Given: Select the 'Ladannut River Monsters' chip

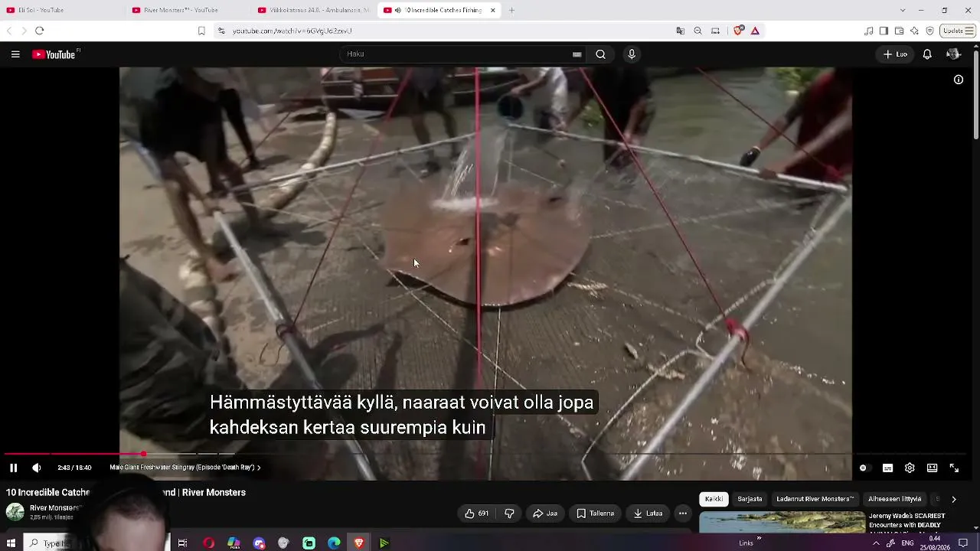Looking at the screenshot, I should coord(815,499).
